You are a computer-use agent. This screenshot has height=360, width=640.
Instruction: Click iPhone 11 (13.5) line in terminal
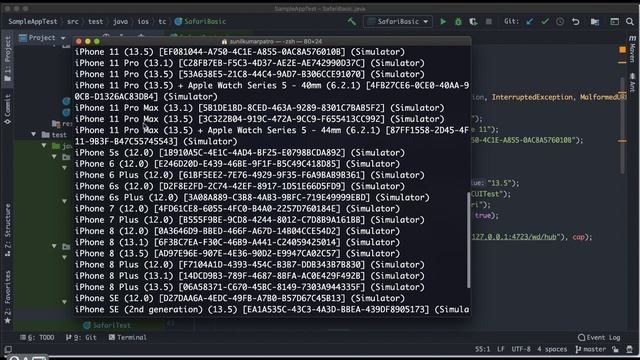240,52
